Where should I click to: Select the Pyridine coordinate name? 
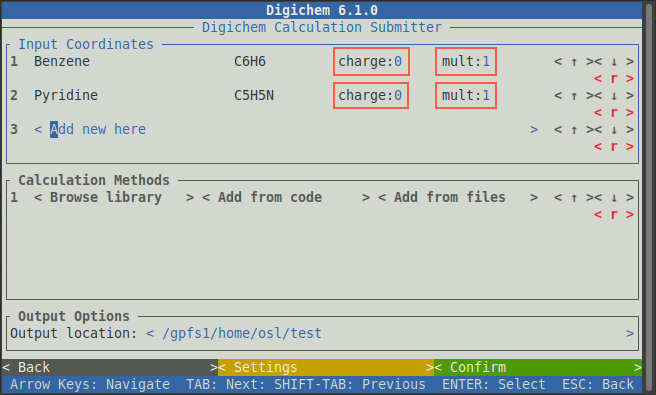click(66, 95)
